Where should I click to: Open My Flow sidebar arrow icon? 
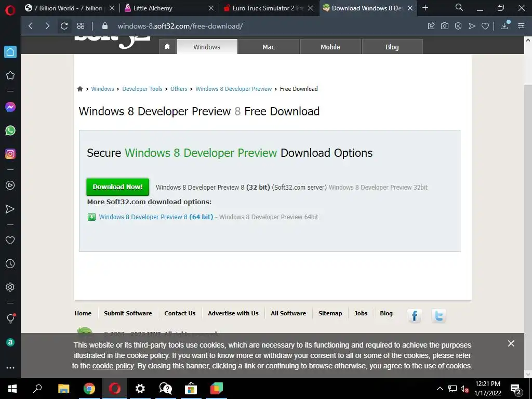10,209
